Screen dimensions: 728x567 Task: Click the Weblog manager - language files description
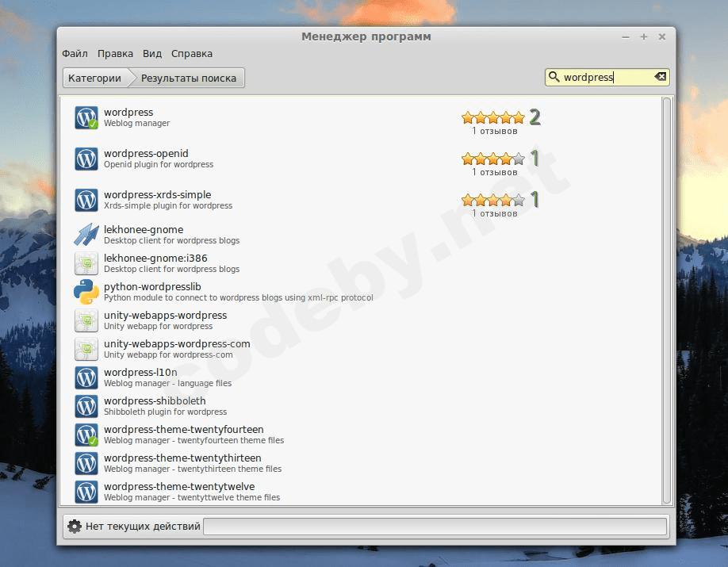tap(167, 384)
